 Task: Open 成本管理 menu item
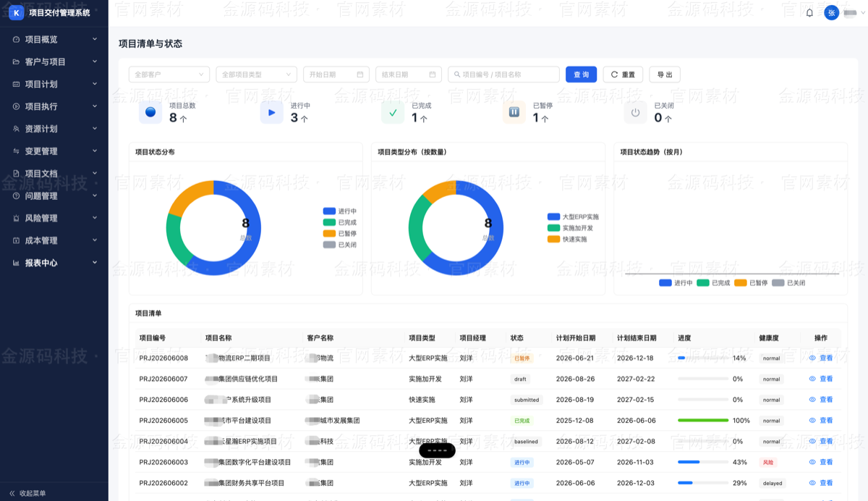[x=54, y=240]
